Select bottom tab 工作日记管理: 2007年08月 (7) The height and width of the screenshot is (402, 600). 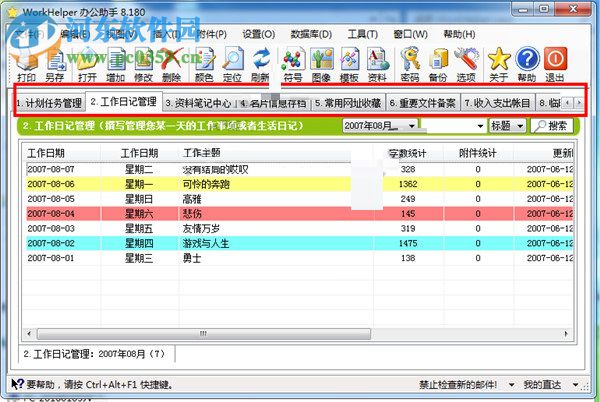coord(96,354)
